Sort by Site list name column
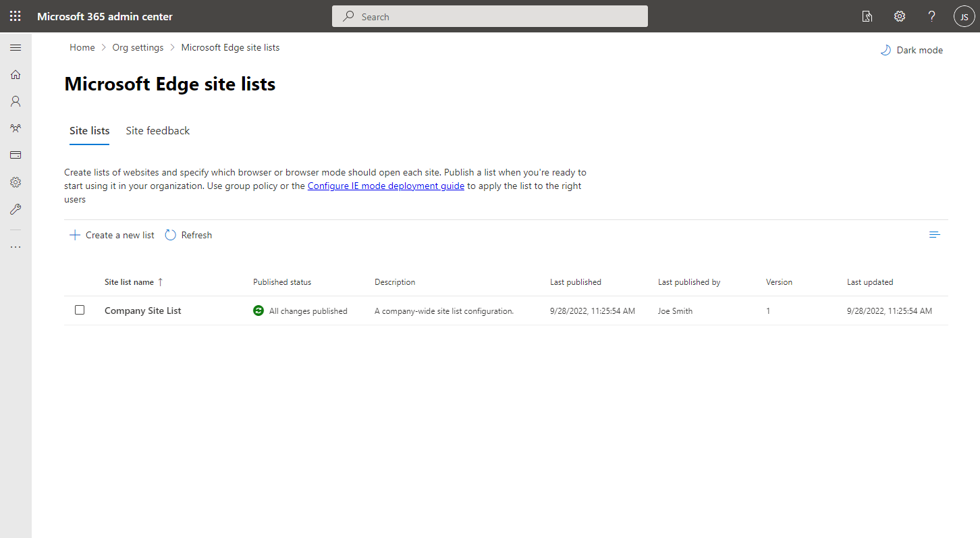The width and height of the screenshot is (980, 538). (128, 281)
